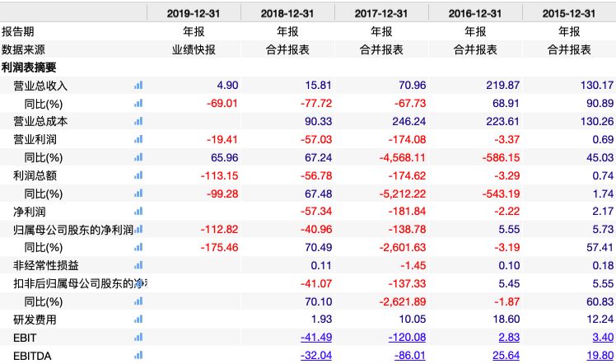
Task: Open the chart icon in the EBITDA row
Action: [x=138, y=357]
